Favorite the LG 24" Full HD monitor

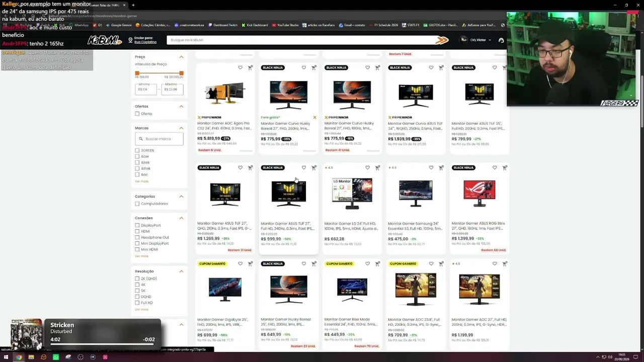[367, 167]
